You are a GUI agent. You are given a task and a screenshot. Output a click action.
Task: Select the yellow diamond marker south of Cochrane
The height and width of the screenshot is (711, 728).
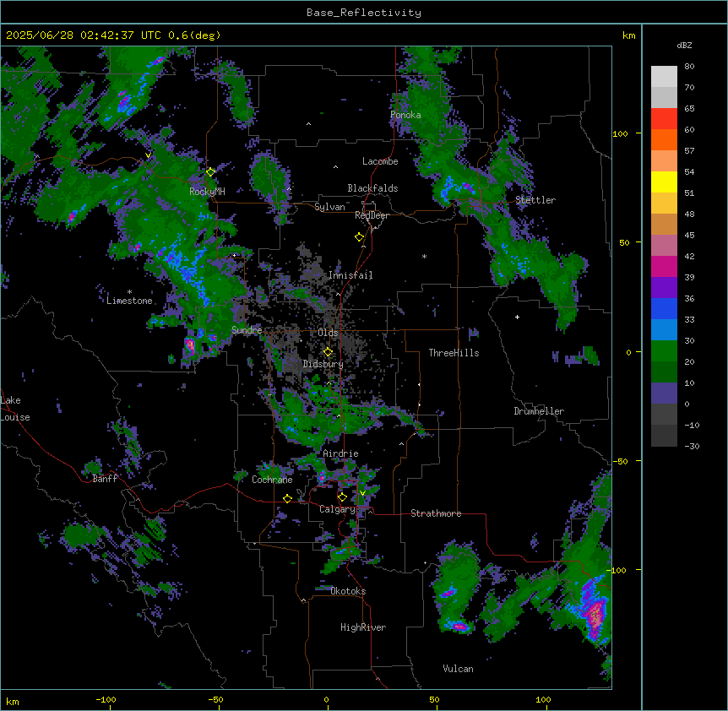(287, 498)
